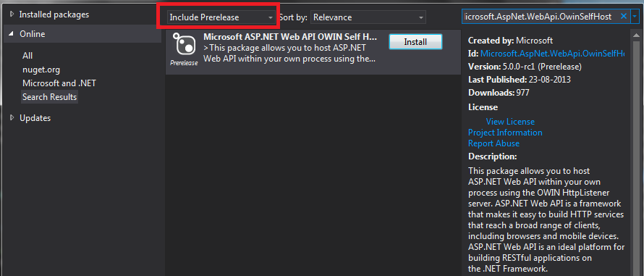Select nuget.org package source
644x276 pixels.
coord(41,70)
